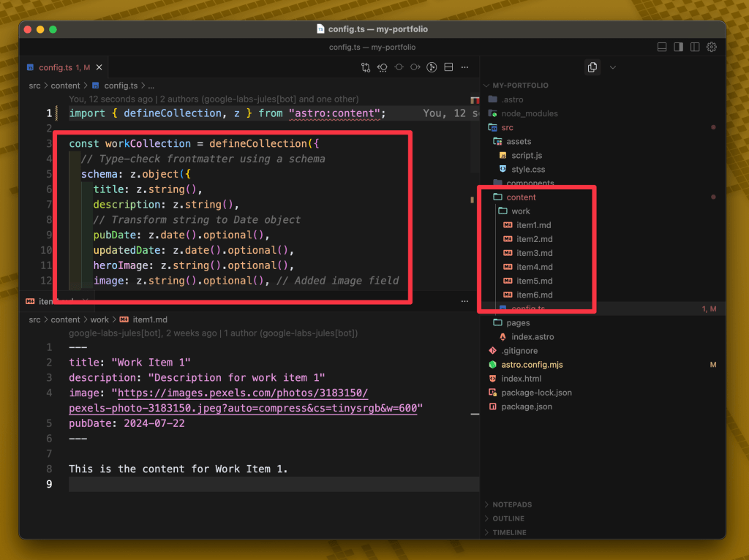This screenshot has height=560, width=749.
Task: Open the first editor toolbar icon for changes
Action: click(365, 67)
